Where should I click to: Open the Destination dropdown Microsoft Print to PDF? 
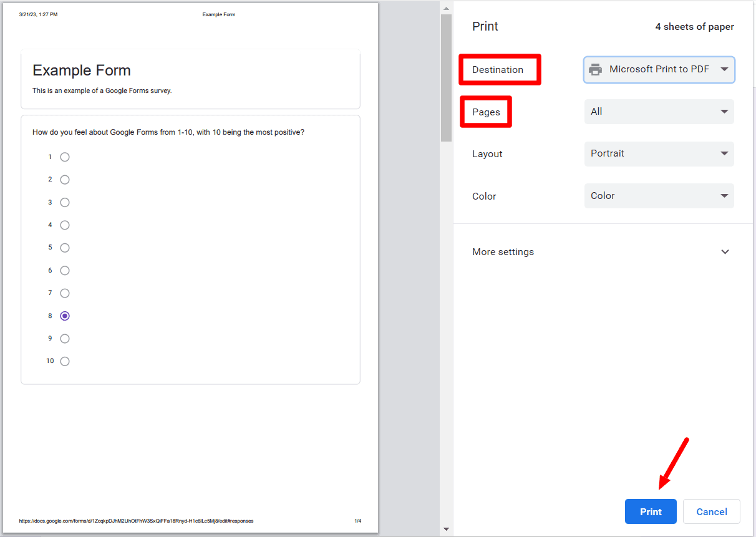[659, 70]
